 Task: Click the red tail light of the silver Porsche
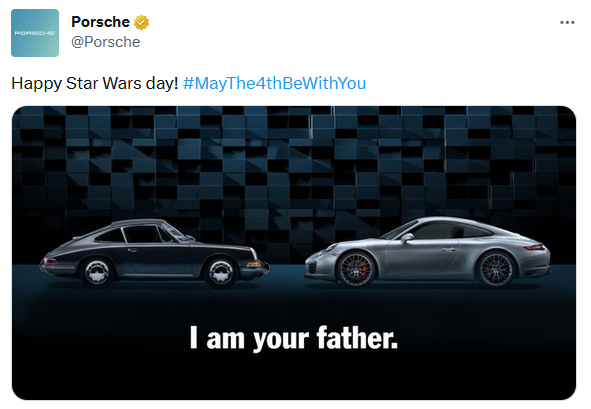point(534,247)
